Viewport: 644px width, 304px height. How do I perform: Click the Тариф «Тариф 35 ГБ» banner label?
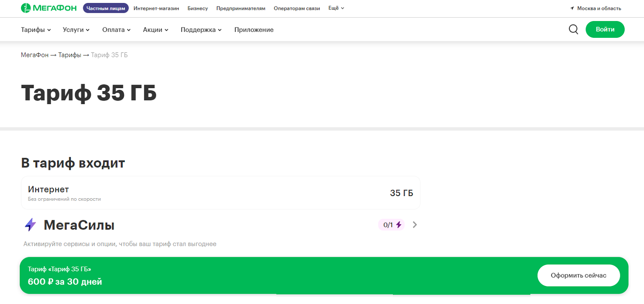(60, 269)
